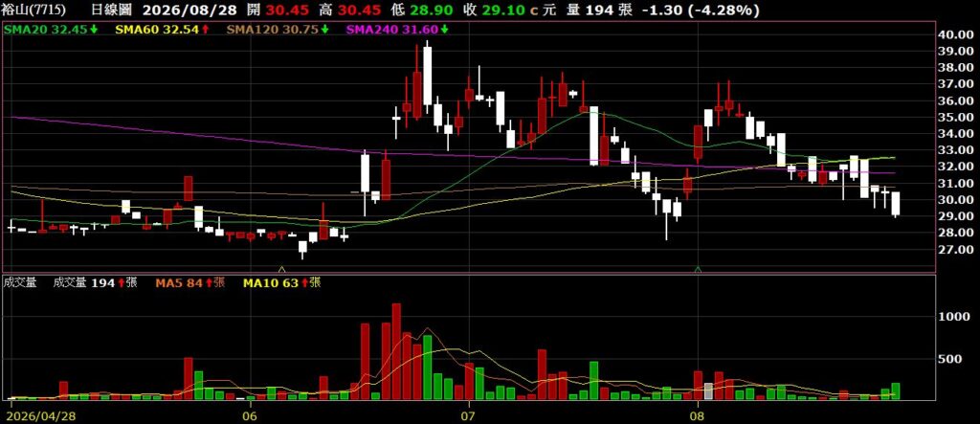
Task: Click the red up arrow beside SMA60
Action: tap(206, 29)
